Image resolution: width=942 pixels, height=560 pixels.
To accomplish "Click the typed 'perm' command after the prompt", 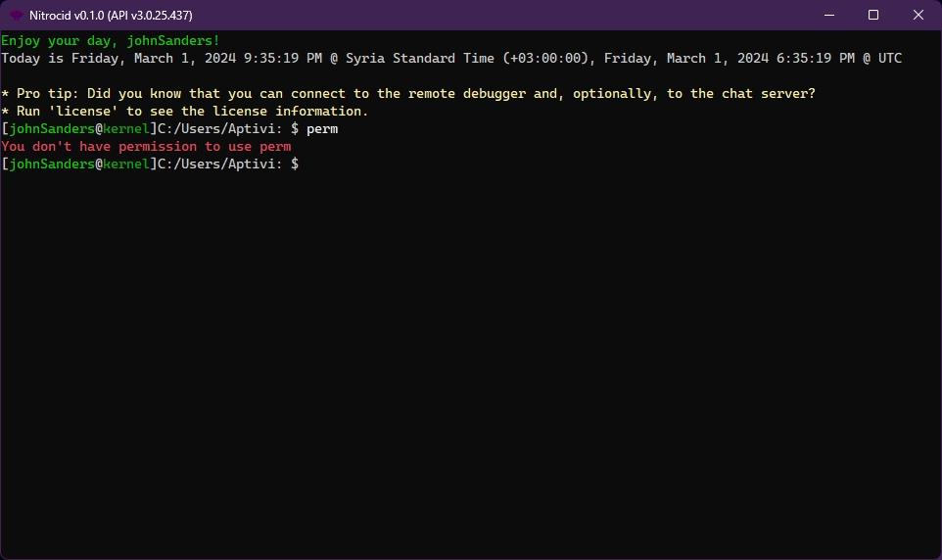I will 322,129.
